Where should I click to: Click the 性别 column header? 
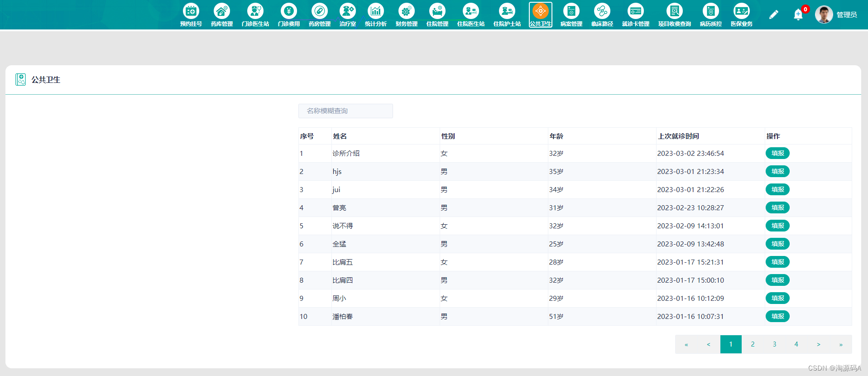tap(448, 136)
